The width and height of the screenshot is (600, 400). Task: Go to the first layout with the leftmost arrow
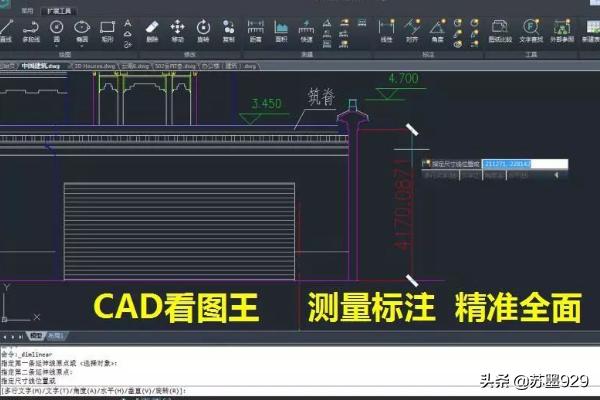5,337
